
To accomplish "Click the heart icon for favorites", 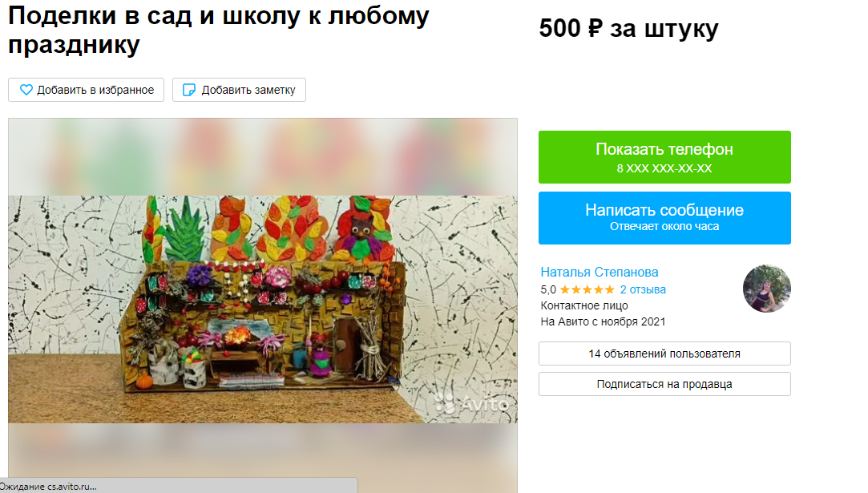I will point(26,90).
